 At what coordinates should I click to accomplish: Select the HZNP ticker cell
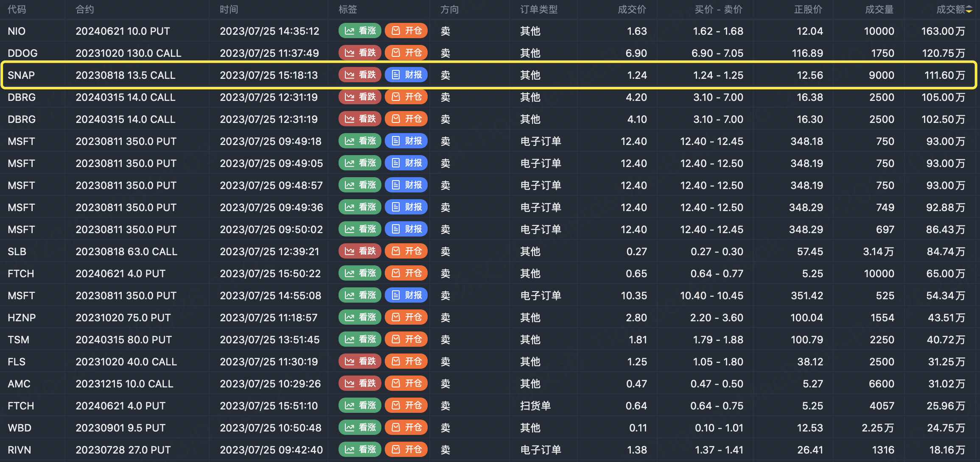pyautogui.click(x=22, y=317)
